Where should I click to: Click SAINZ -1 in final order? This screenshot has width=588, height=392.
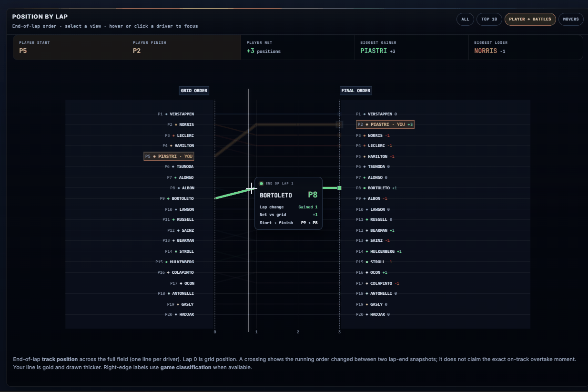373,240
